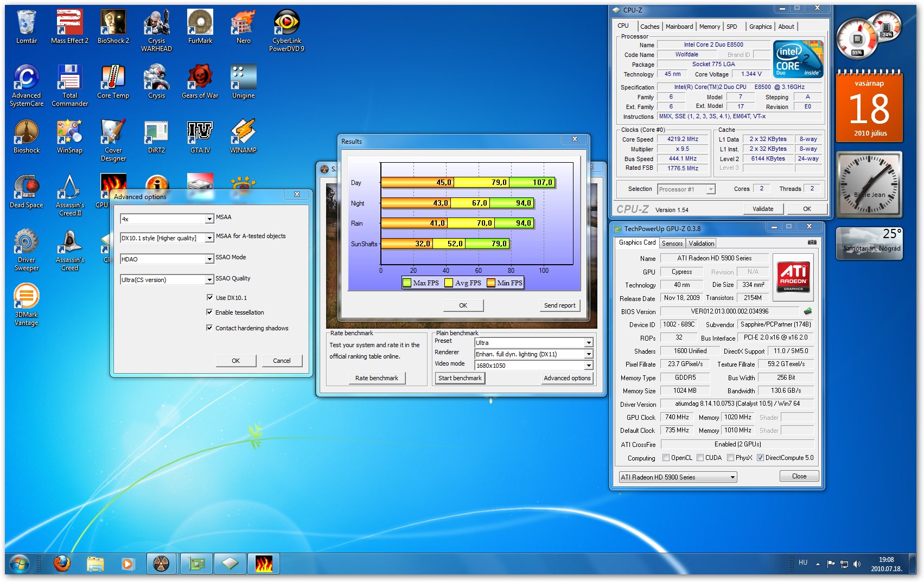Toggle the DirectCompute 5.0 checkbox
Viewport: 924px width, 582px height.
[x=760, y=458]
